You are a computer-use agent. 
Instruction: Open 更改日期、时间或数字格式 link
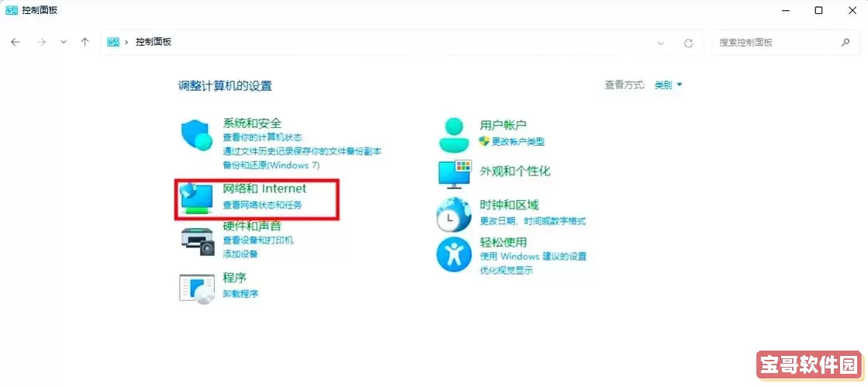tap(533, 222)
